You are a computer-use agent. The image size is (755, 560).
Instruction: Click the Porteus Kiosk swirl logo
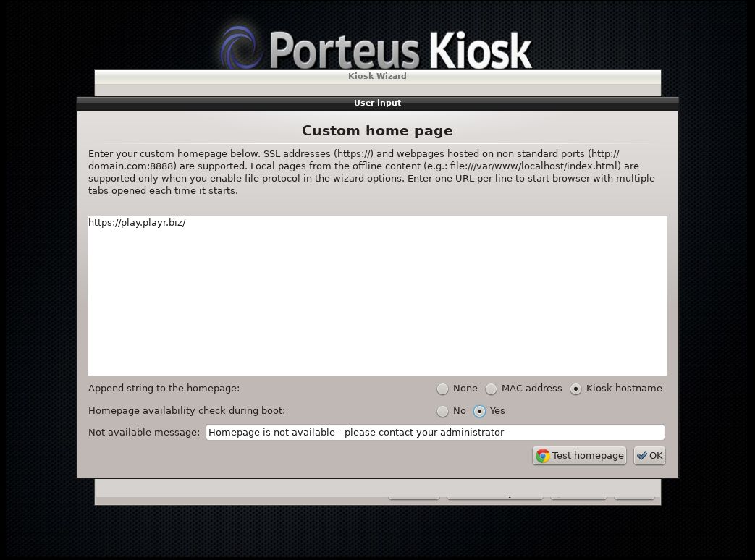click(241, 47)
